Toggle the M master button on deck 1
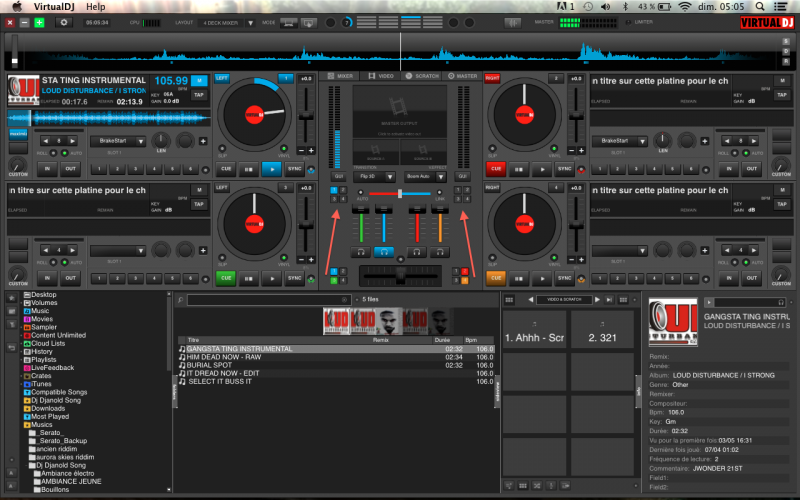Viewport: 800px width, 500px height. [199, 81]
